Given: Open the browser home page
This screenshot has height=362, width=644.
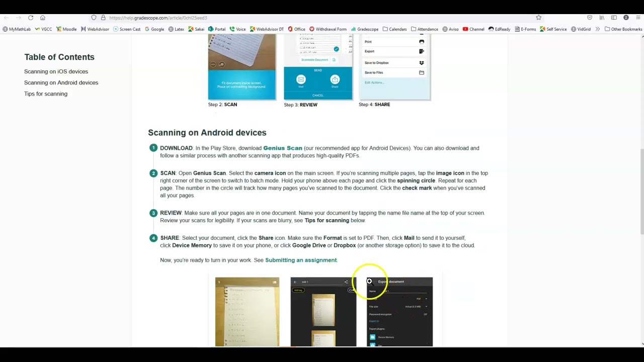Looking at the screenshot, I should [x=43, y=18].
